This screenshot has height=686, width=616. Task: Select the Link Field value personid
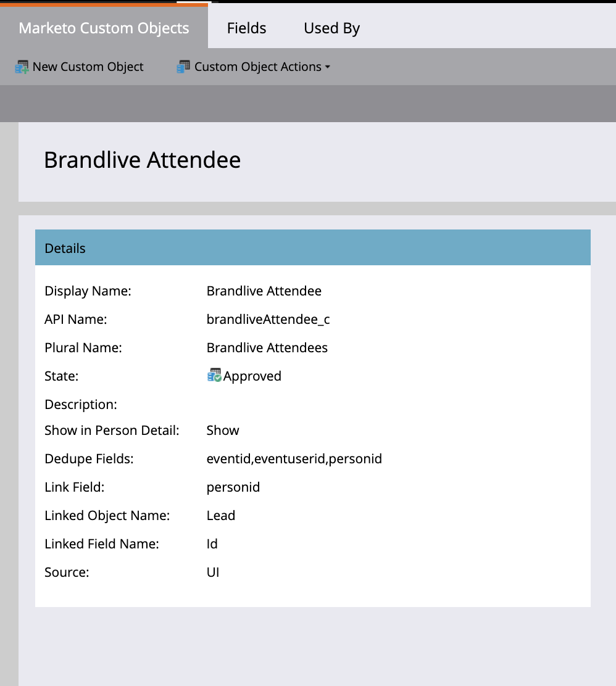pyautogui.click(x=233, y=487)
